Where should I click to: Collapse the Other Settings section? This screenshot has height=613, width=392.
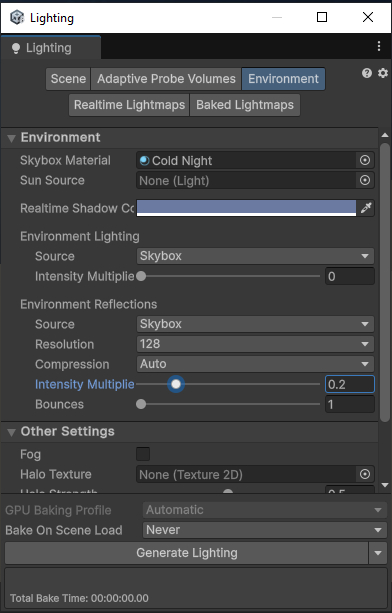tap(11, 432)
